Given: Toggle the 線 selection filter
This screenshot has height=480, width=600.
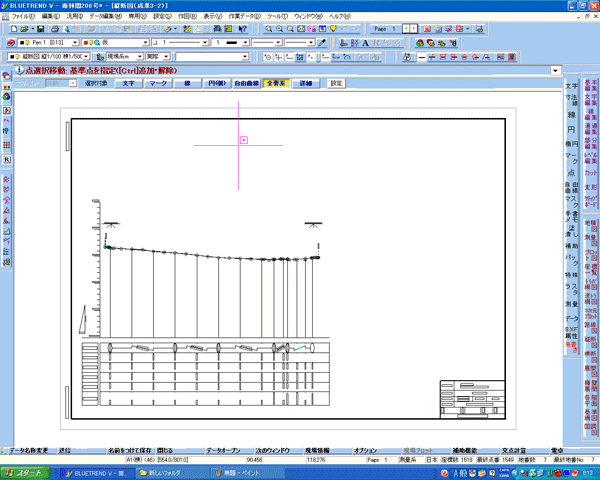Looking at the screenshot, I should coord(188,83).
